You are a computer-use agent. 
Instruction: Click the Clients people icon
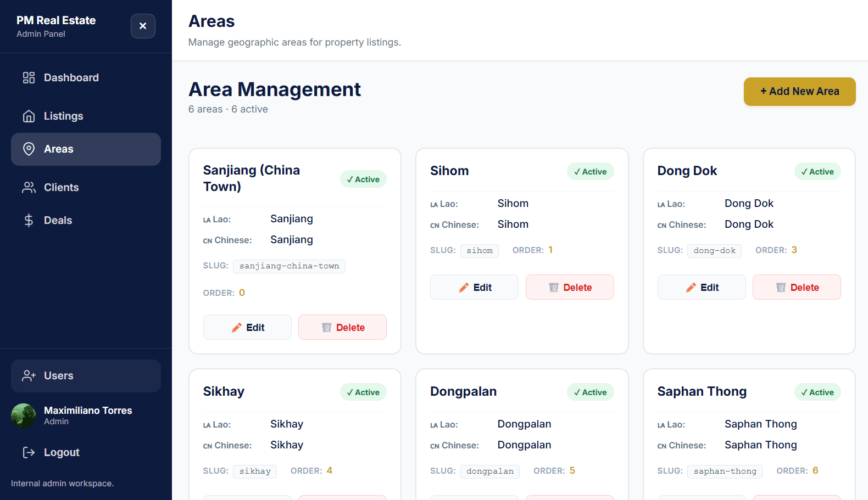[x=29, y=187]
